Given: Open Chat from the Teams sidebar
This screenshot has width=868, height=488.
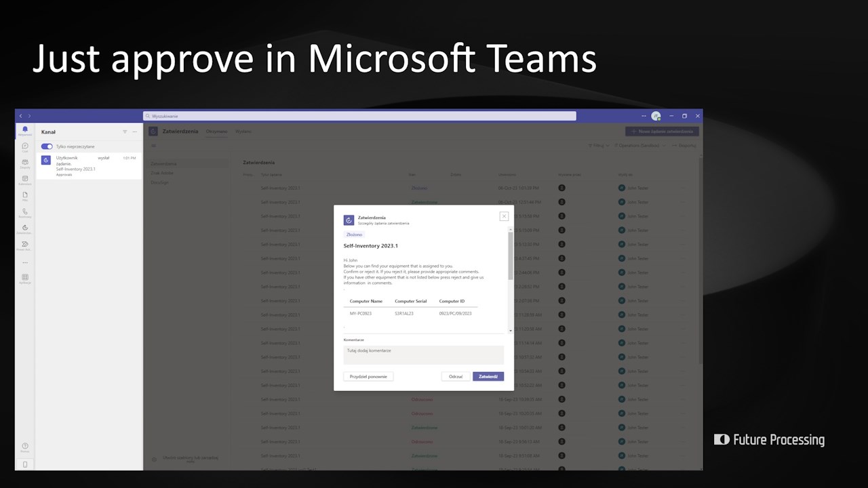Looking at the screenshot, I should tap(25, 147).
